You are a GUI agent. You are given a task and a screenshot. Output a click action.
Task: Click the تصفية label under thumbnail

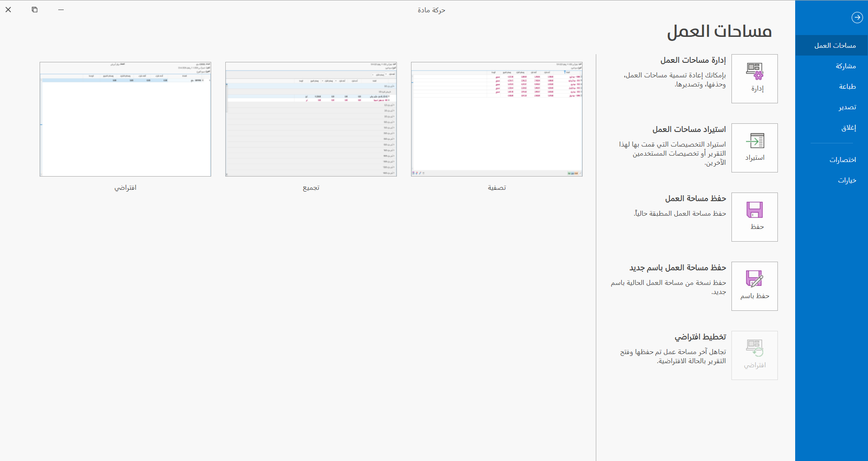[497, 187]
